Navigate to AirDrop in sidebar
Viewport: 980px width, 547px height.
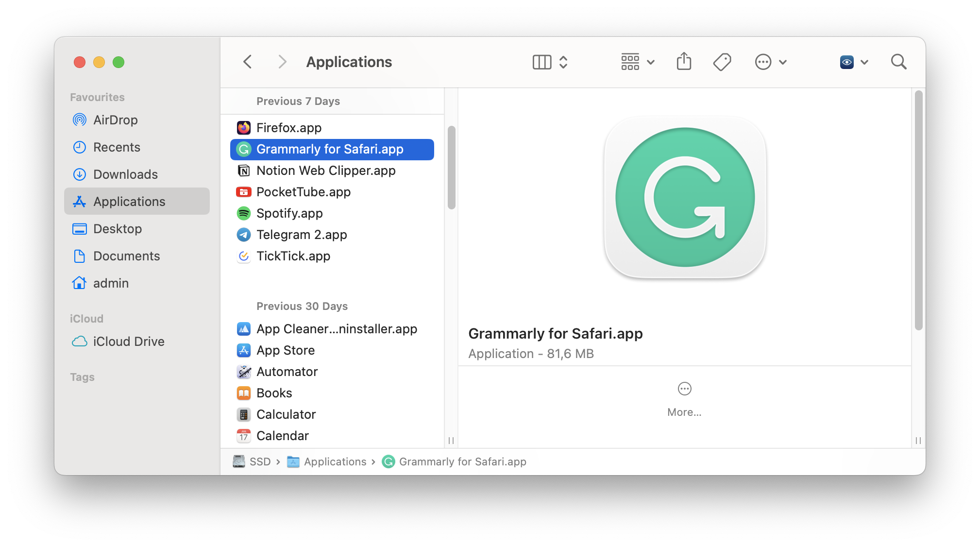click(x=115, y=120)
